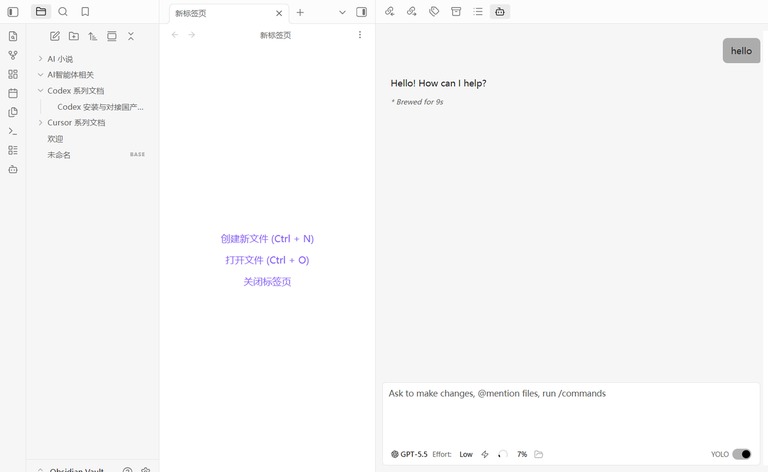Open quick switcher from ribbon
The height and width of the screenshot is (472, 768).
pos(13,36)
